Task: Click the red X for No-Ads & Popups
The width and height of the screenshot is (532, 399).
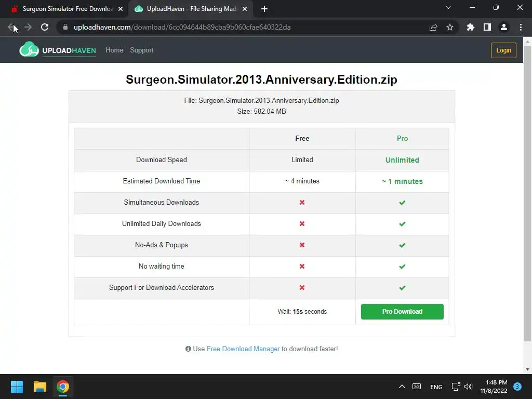Action: tap(302, 245)
